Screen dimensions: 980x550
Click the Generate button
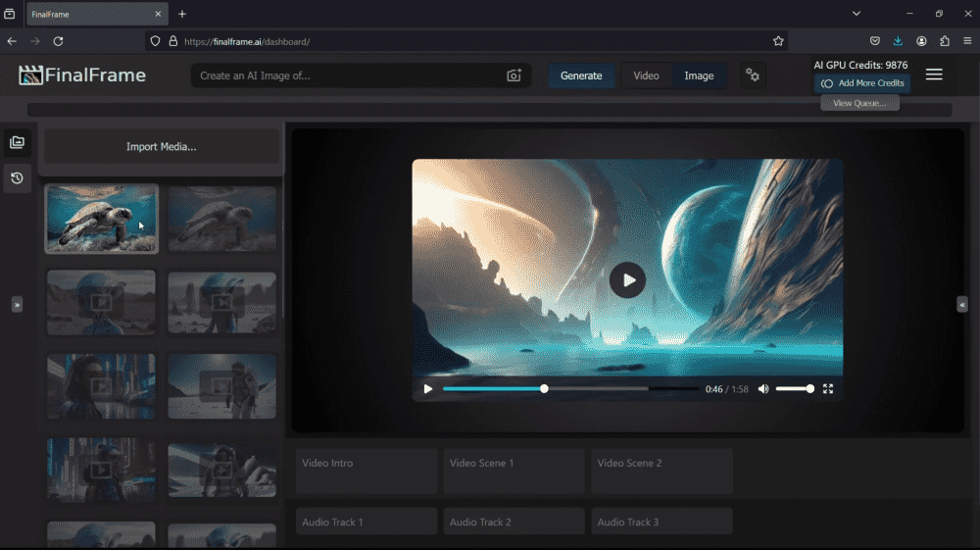581,75
